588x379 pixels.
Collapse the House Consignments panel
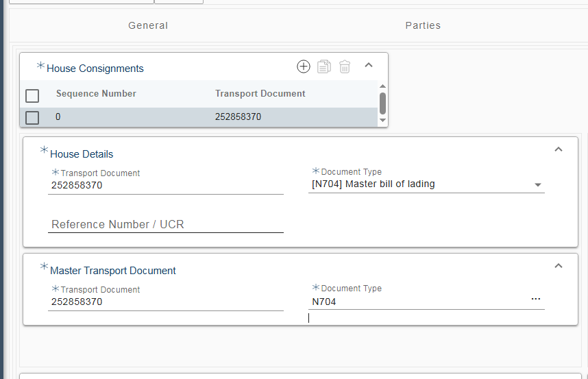[369, 66]
